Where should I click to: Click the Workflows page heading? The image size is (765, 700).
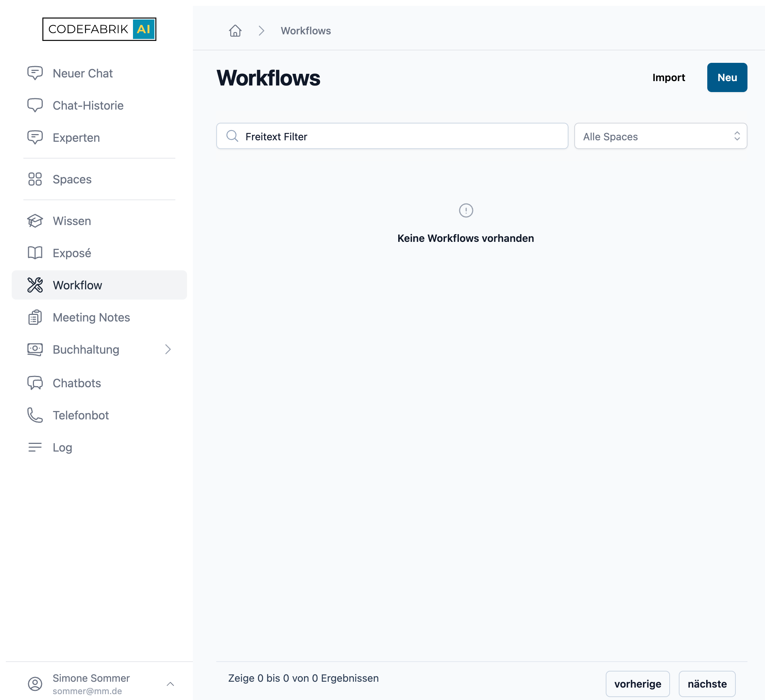click(268, 78)
